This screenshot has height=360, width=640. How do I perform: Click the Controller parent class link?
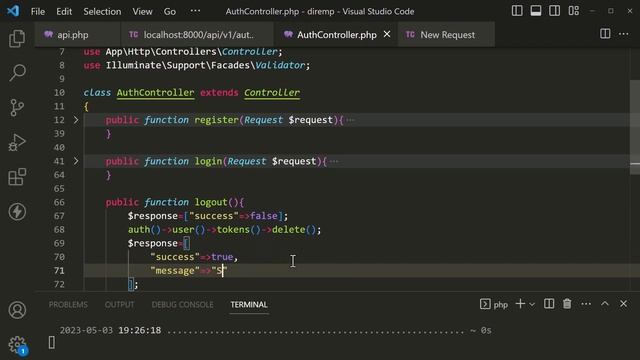272,93
